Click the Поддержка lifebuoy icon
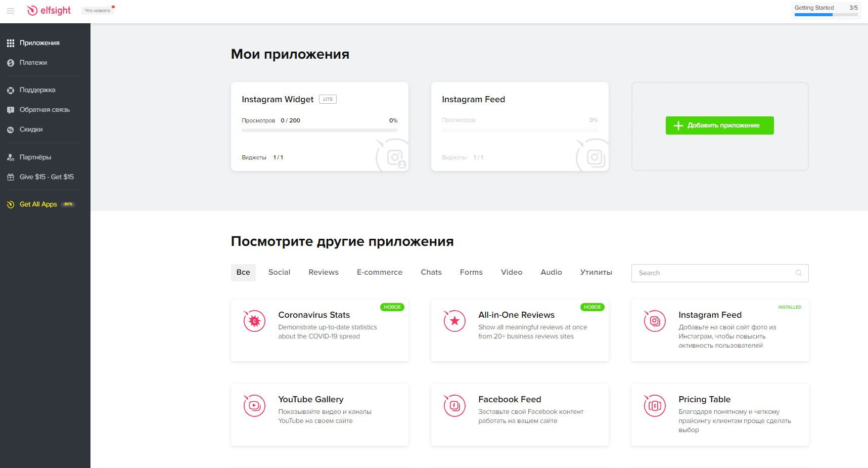Image resolution: width=868 pixels, height=468 pixels. (x=11, y=90)
